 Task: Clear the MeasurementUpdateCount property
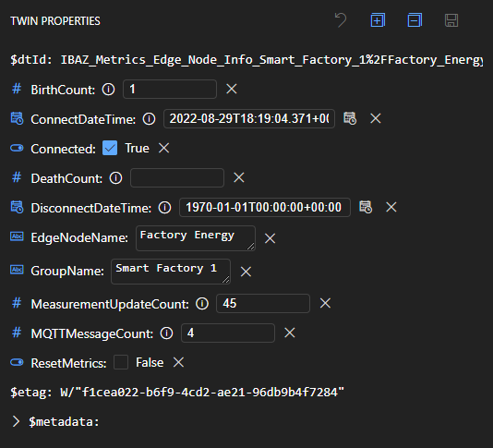point(325,304)
